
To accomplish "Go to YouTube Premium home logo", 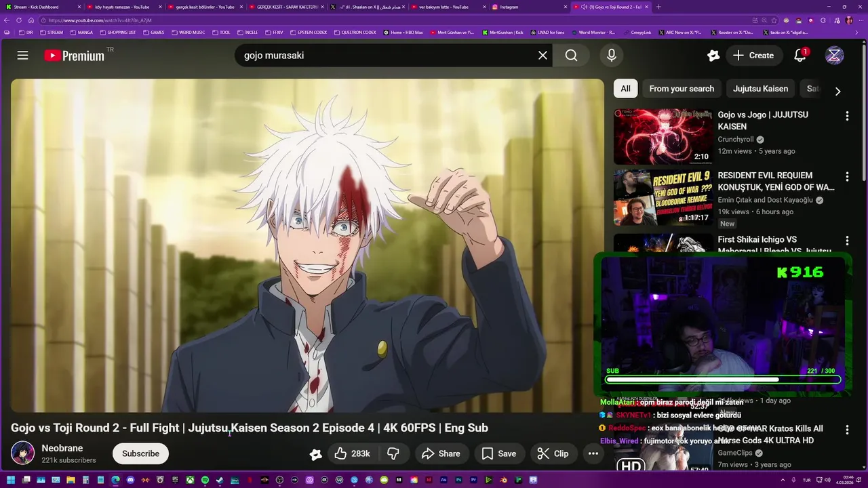I will tap(75, 56).
